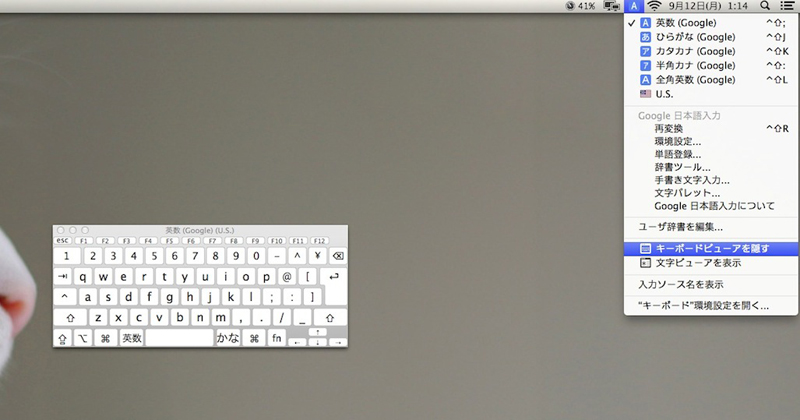Open 単語登録... dialog
The image size is (800, 420).
click(x=711, y=154)
